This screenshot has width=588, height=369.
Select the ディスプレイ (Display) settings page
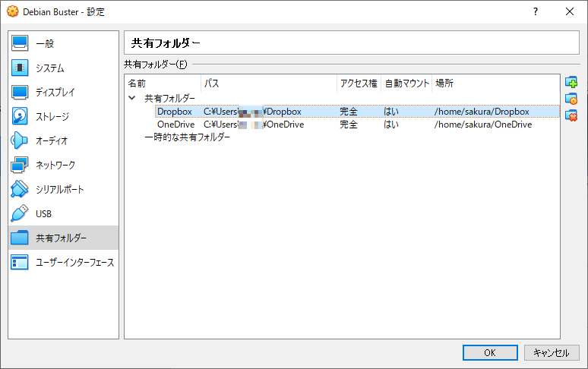coord(55,92)
